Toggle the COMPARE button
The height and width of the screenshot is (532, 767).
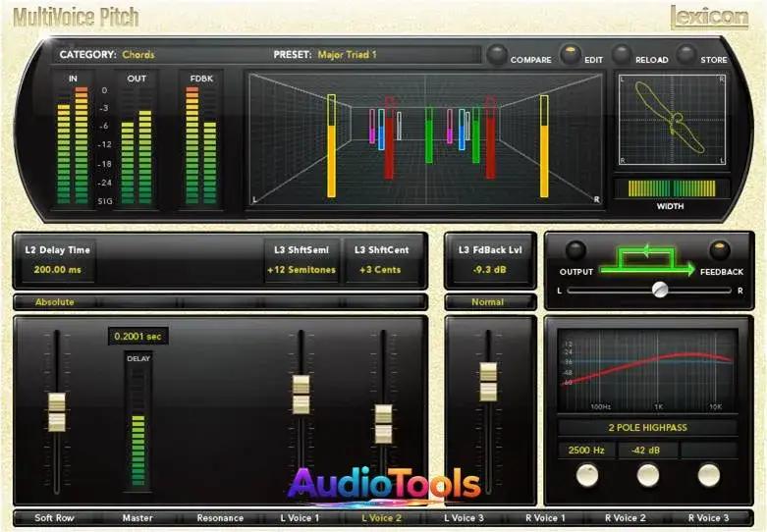pyautogui.click(x=498, y=54)
